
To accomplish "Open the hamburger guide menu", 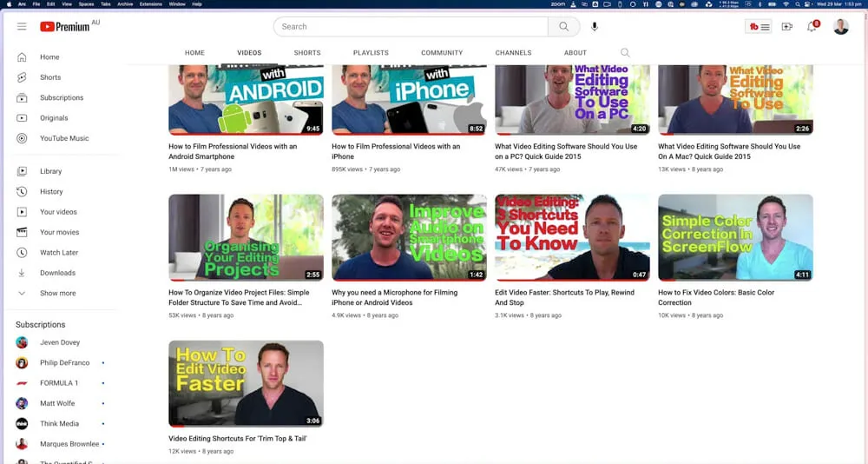I will click(22, 27).
